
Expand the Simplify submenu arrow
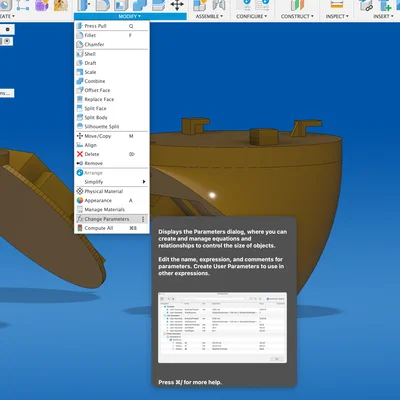tap(144, 182)
